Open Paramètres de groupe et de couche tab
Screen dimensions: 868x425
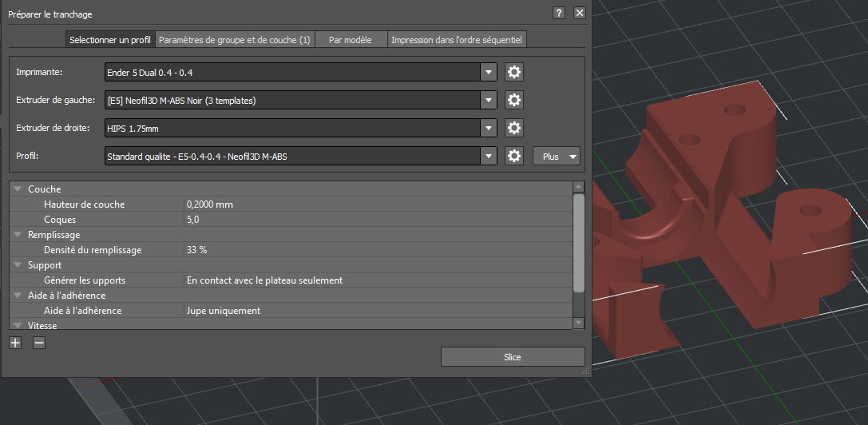[235, 40]
